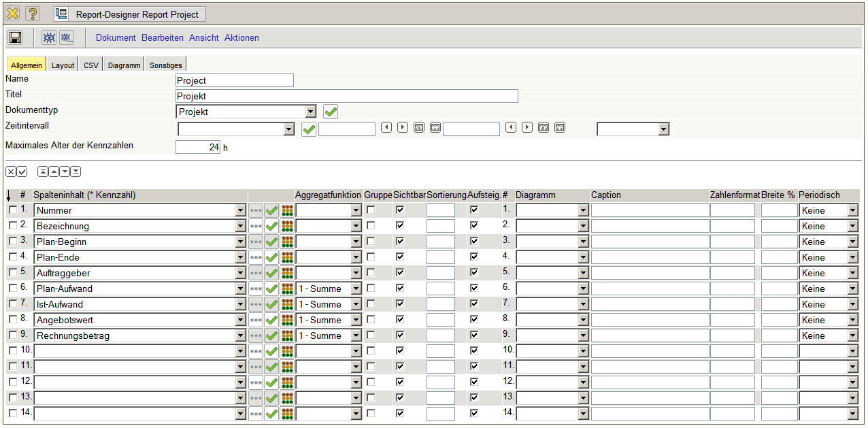
Task: Toggle Aufsteig. checkbox in Angebotswert row
Action: [474, 320]
